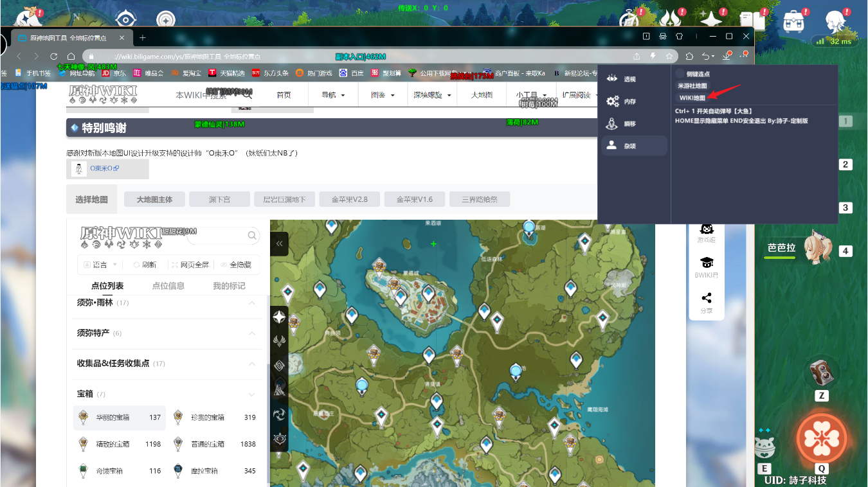The height and width of the screenshot is (487, 868).
Task: Select the Dendro heart region icon
Action: point(279,439)
